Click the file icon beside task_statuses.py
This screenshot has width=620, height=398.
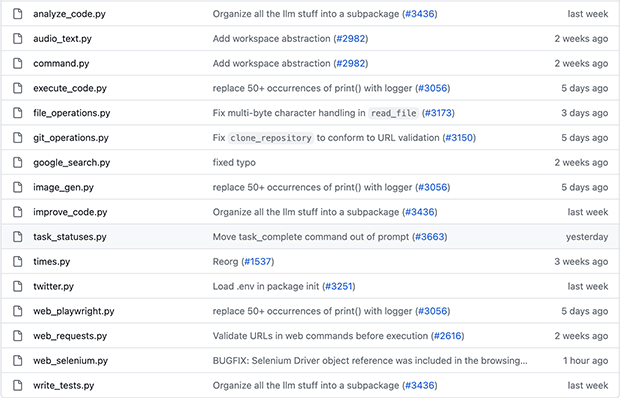coord(18,237)
